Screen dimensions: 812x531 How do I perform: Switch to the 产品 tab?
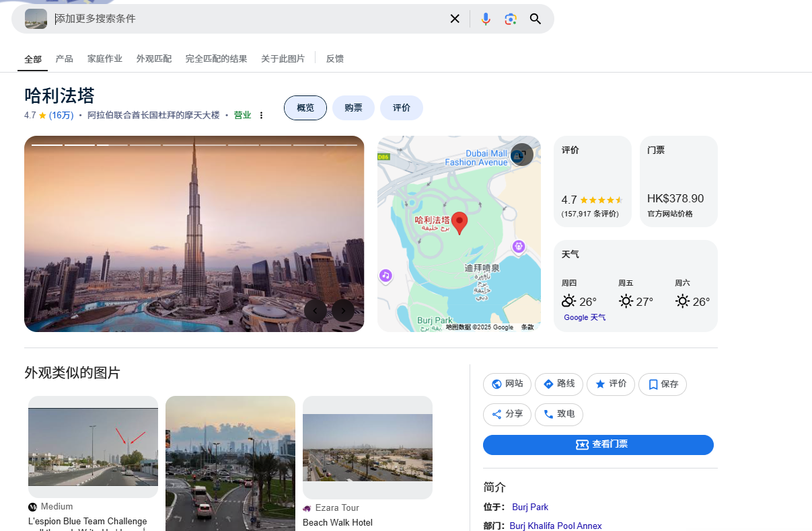pos(65,58)
